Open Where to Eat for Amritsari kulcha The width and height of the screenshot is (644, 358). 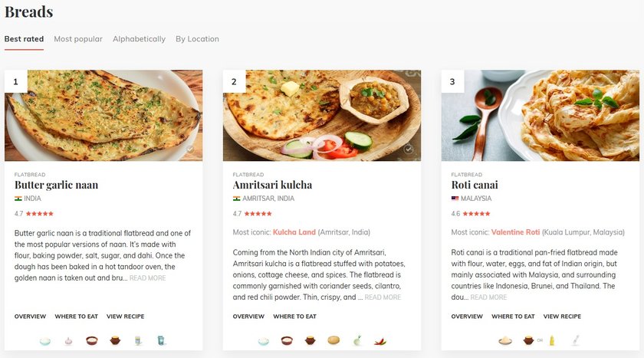coord(294,317)
